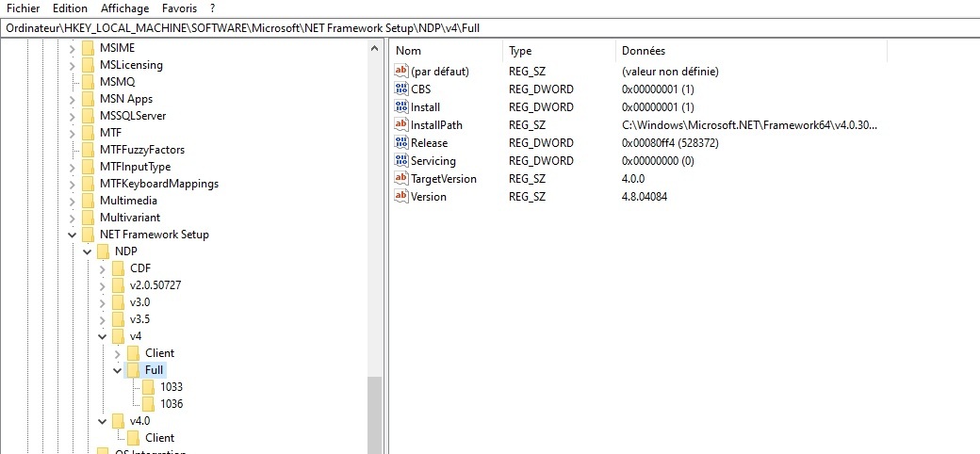980x454 pixels.
Task: Click the CBS DWORD value icon
Action: (401, 89)
